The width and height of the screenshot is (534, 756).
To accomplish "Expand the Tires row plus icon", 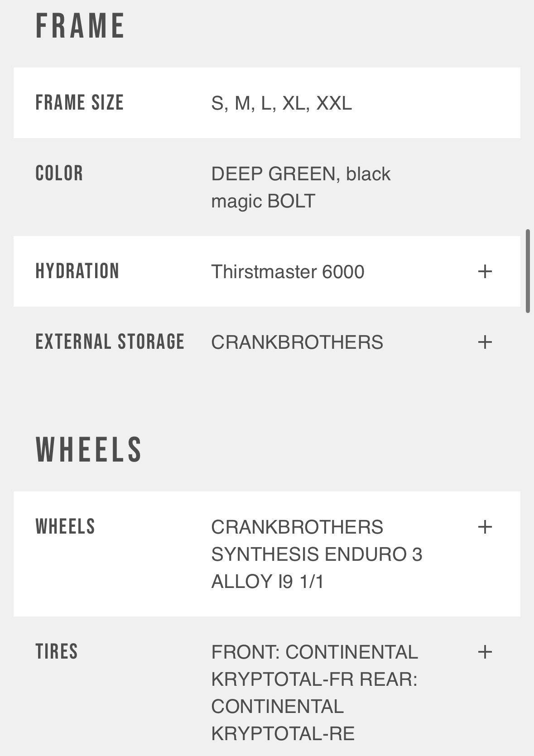I will click(485, 652).
